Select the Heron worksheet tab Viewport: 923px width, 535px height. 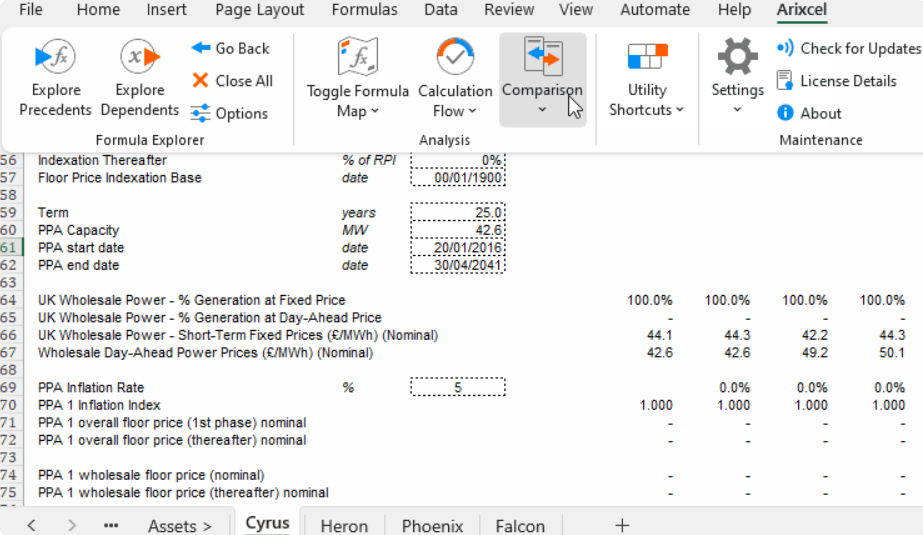tap(344, 525)
